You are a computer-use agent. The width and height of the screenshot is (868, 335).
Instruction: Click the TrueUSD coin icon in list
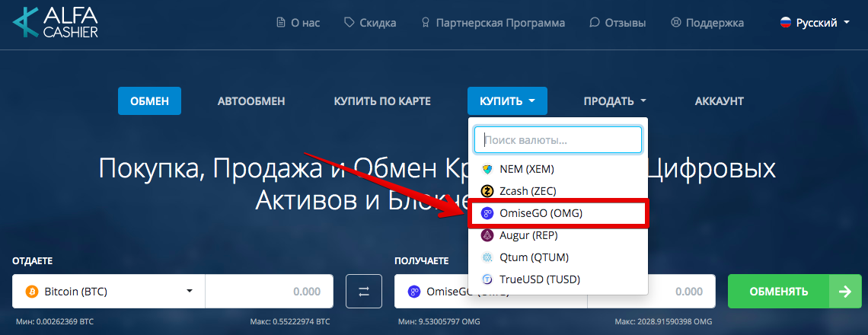pyautogui.click(x=487, y=279)
